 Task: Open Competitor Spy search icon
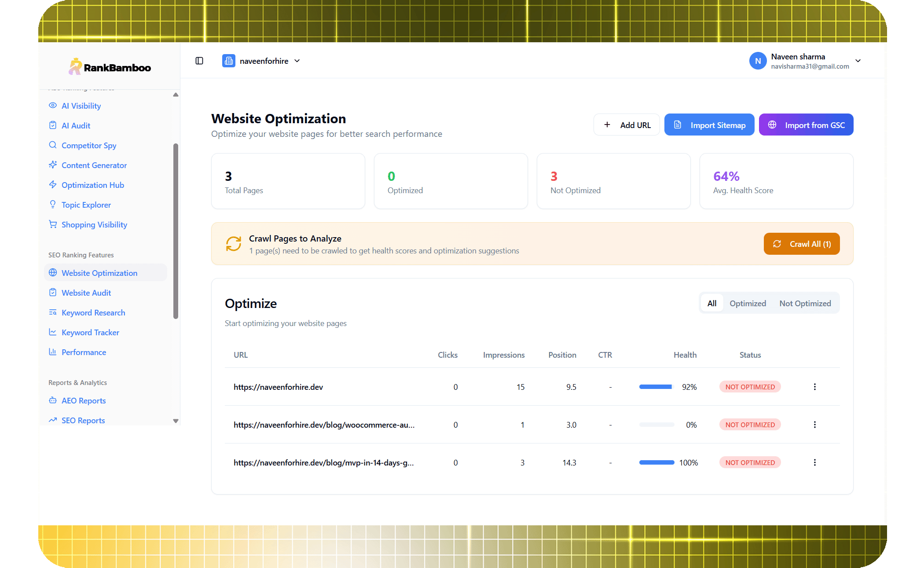pos(53,145)
